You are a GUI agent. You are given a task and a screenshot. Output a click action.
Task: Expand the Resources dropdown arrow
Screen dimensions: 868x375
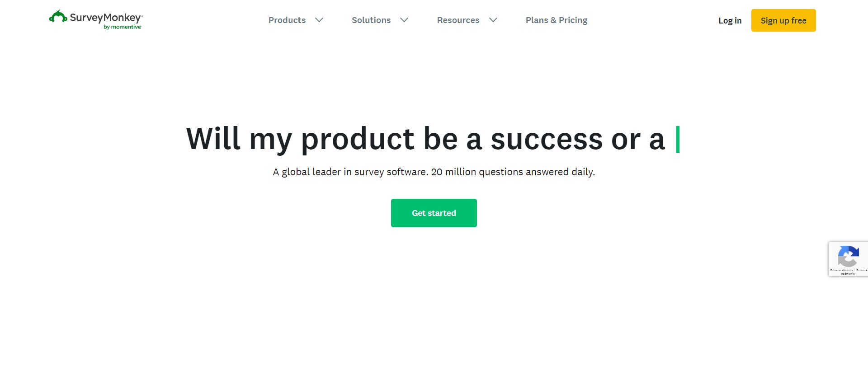494,20
